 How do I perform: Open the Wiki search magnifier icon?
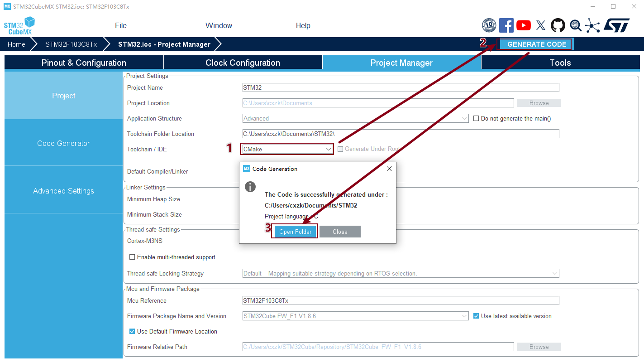pos(575,25)
